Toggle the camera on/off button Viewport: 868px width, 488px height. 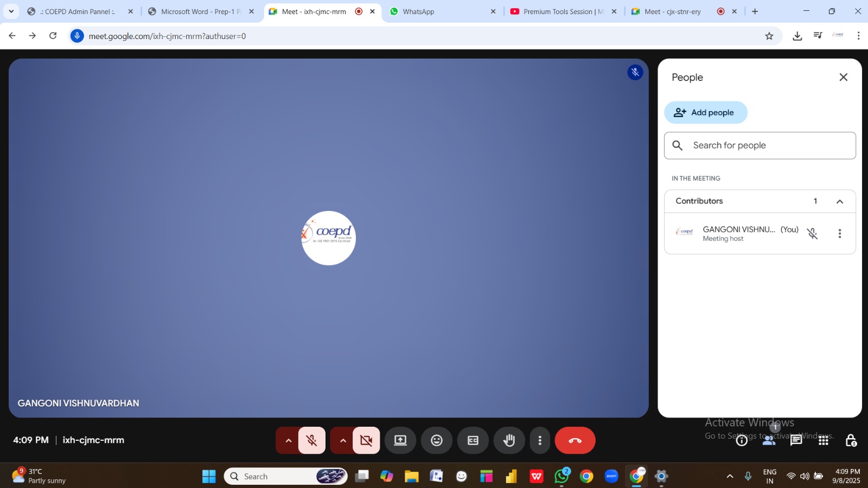coord(366,440)
